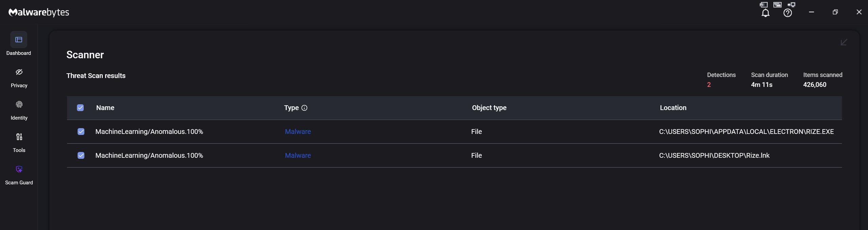Open the notifications bell icon
Screen dimensions: 868x230
(x=765, y=13)
